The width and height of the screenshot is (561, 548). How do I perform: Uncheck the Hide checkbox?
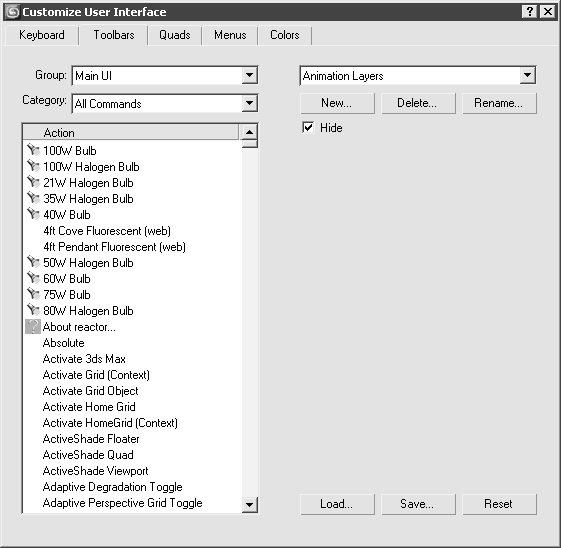pos(308,127)
